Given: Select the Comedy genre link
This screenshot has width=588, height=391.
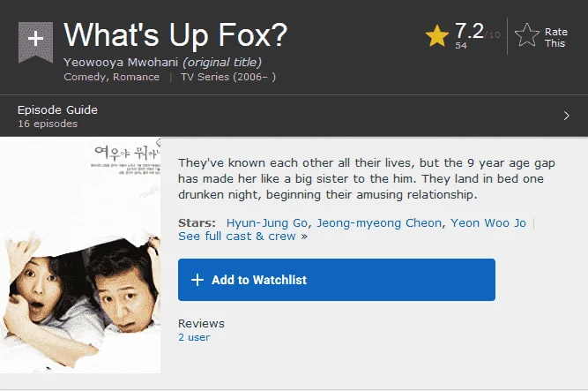Looking at the screenshot, I should (x=85, y=77).
